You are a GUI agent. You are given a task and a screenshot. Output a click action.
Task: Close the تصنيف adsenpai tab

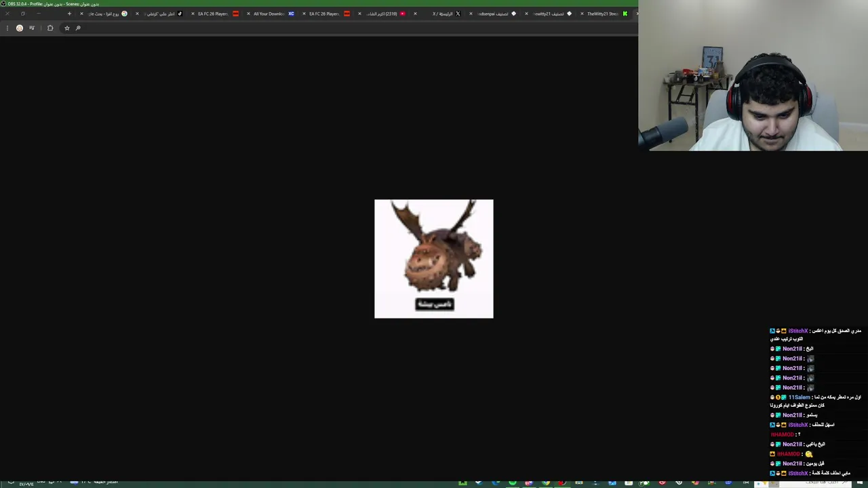(x=471, y=14)
